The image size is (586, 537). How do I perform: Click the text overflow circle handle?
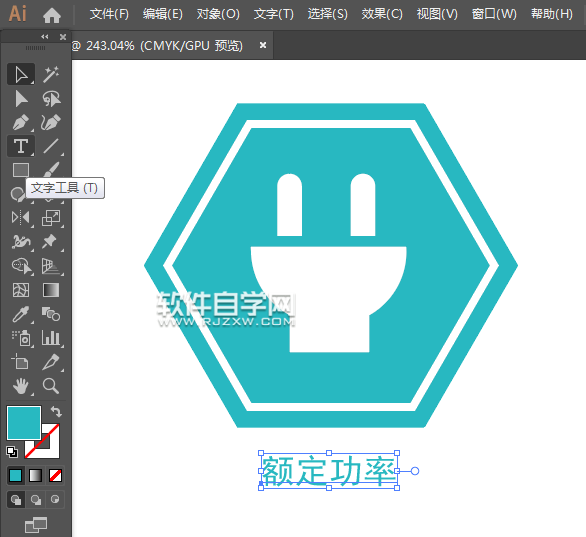pos(415,471)
